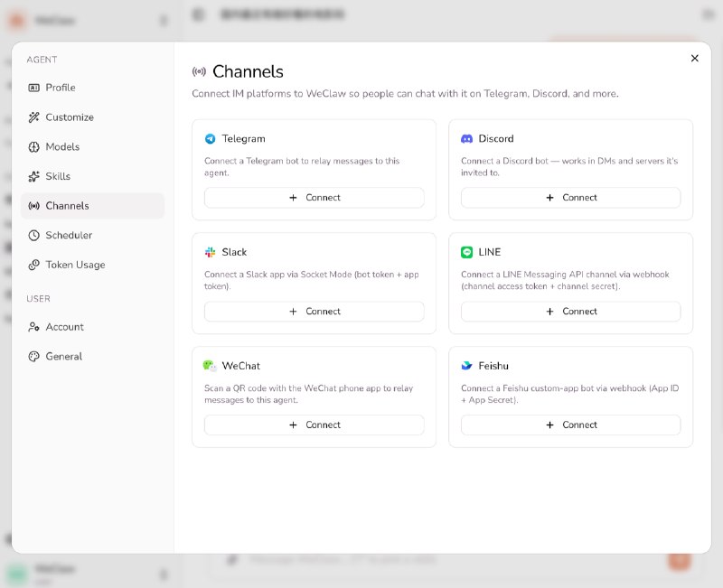Connect the WeChat channel
Screen dimensions: 723x588
(314, 425)
